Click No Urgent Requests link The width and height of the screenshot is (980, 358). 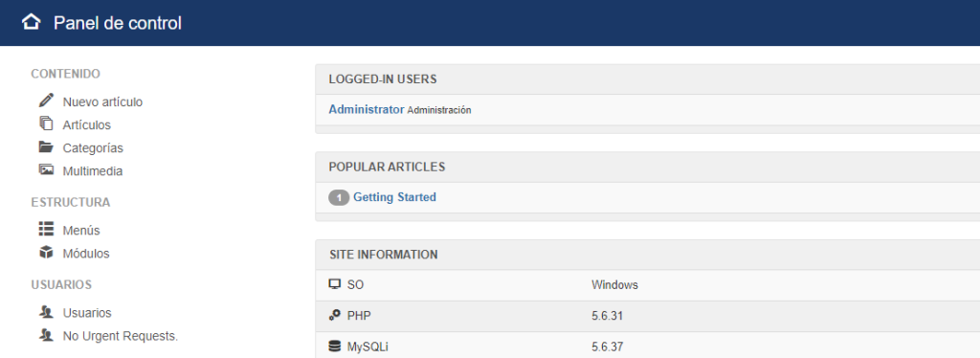click(x=120, y=336)
